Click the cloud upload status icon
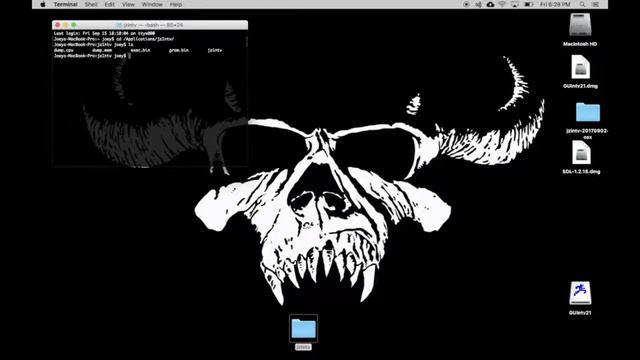 (490, 4)
